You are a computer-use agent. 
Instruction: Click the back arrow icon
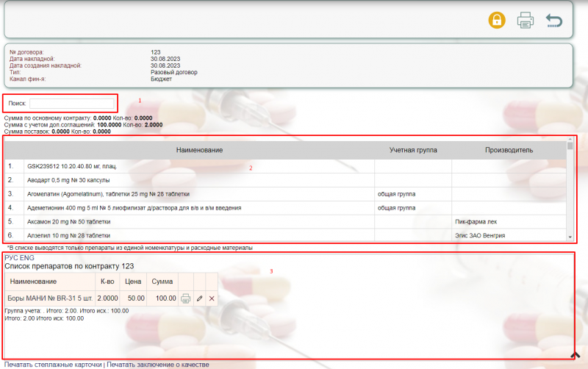pos(554,20)
